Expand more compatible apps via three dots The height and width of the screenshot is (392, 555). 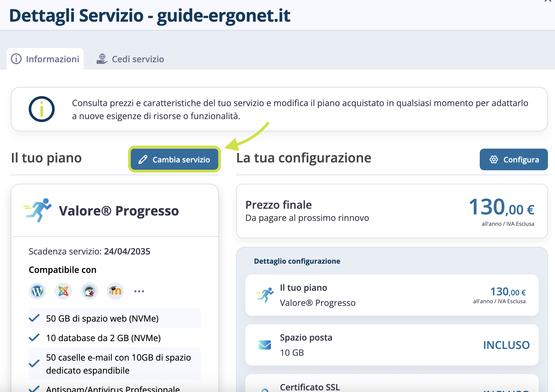(139, 291)
